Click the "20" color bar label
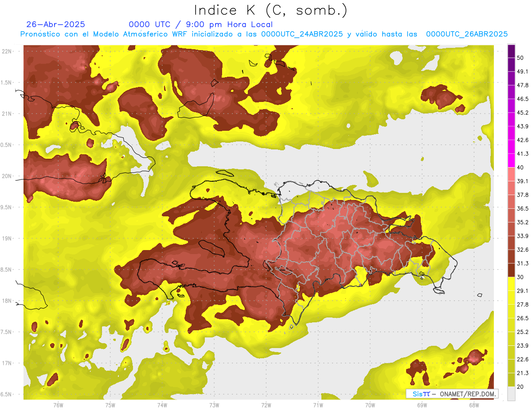The width and height of the screenshot is (532, 411). (x=520, y=387)
